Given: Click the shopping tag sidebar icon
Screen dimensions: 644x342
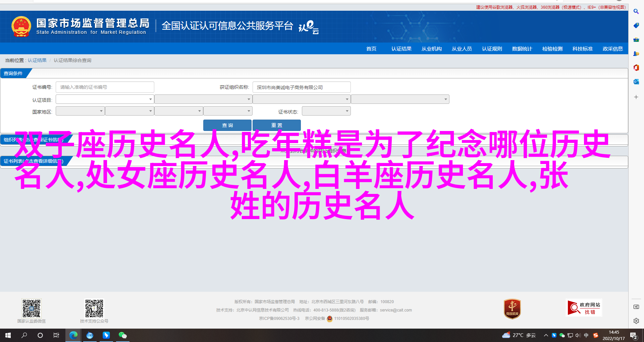Looking at the screenshot, I should pyautogui.click(x=636, y=25).
